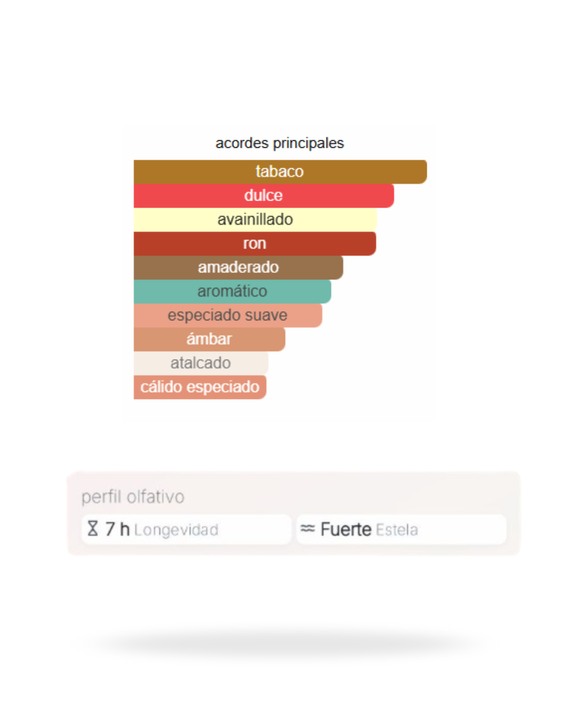Click the ámbar accord bar
Image resolution: width=582 pixels, height=728 pixels.
point(209,339)
